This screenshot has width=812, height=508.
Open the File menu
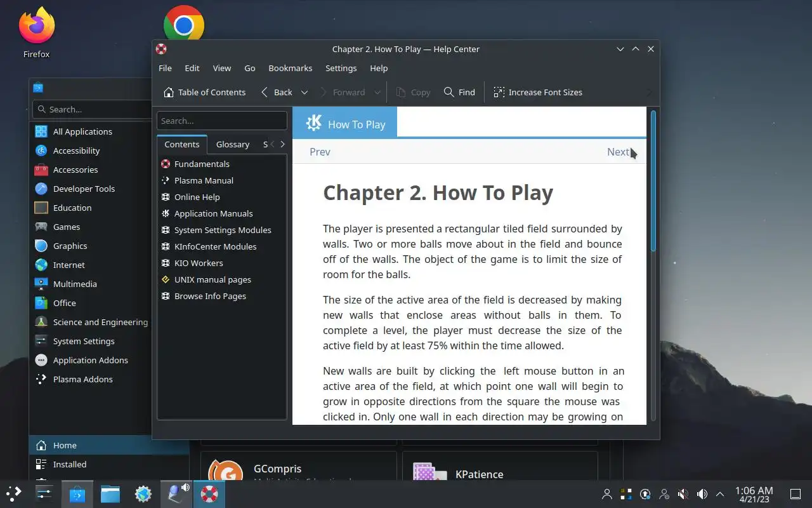point(165,68)
